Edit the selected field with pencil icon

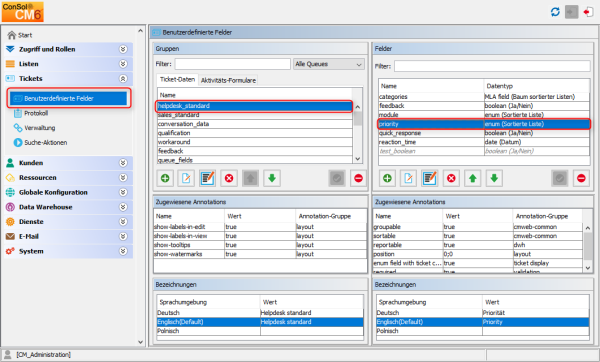coord(430,178)
